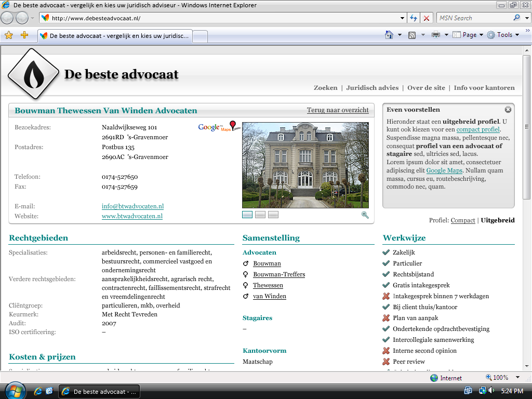Open the Home button dropdown arrow

(400, 35)
